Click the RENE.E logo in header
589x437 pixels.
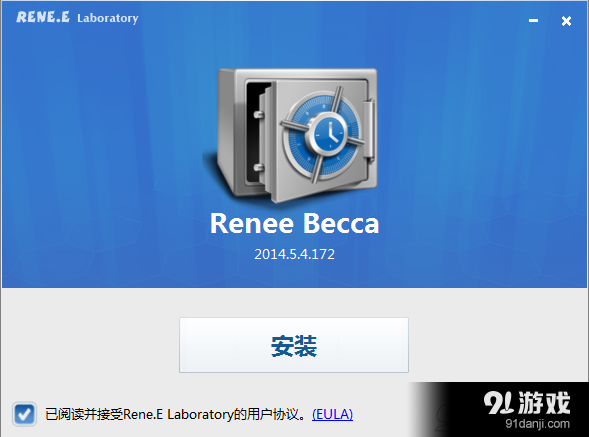click(x=43, y=17)
